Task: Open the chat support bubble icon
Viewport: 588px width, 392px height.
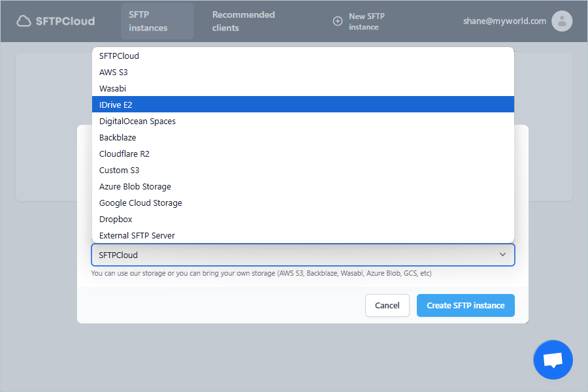Action: tap(553, 360)
